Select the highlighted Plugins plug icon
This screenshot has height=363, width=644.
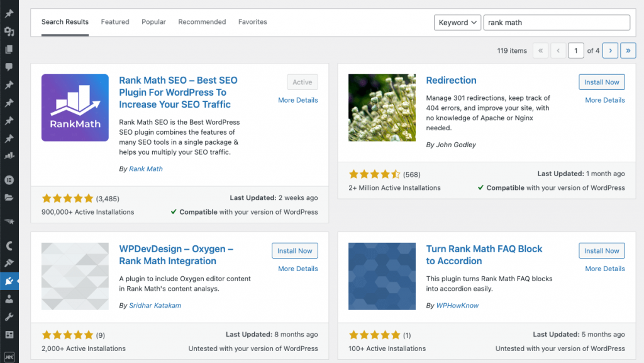[x=9, y=281]
